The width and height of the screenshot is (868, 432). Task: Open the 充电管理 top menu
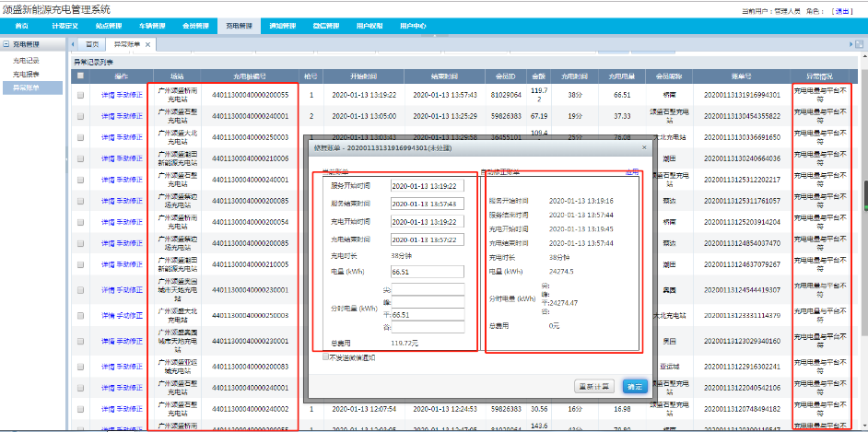242,26
